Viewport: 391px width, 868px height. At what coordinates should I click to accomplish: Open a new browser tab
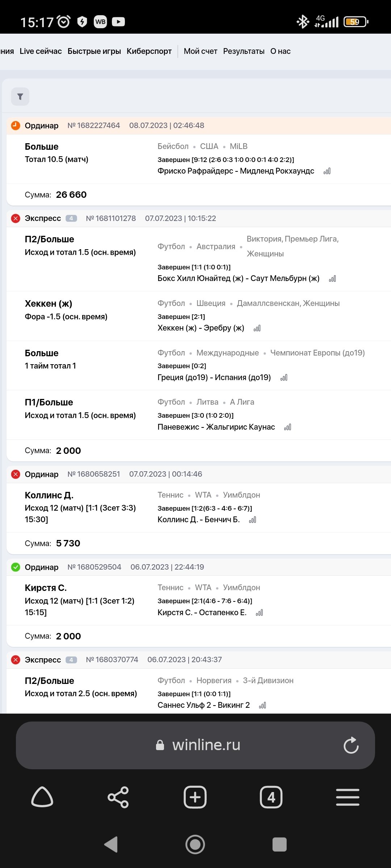tap(195, 797)
